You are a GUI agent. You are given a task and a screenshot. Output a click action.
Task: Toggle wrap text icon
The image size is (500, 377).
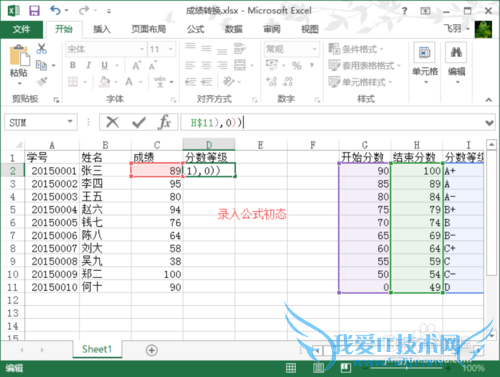[x=240, y=49]
